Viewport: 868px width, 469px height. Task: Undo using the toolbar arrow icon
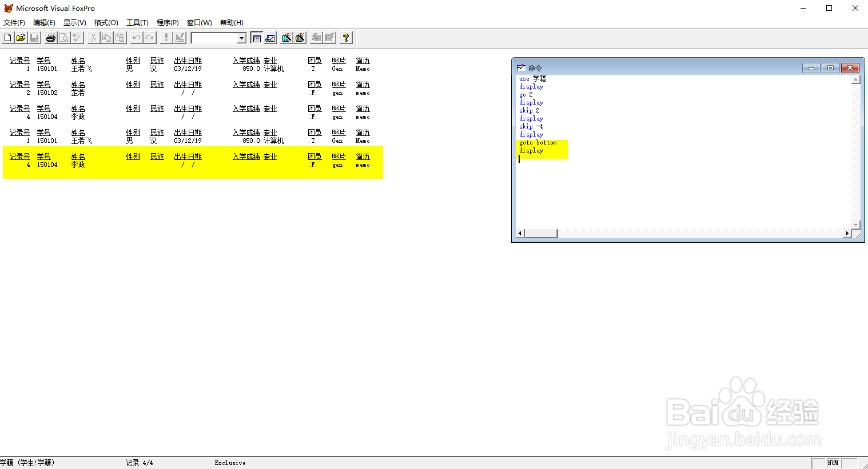tap(137, 38)
